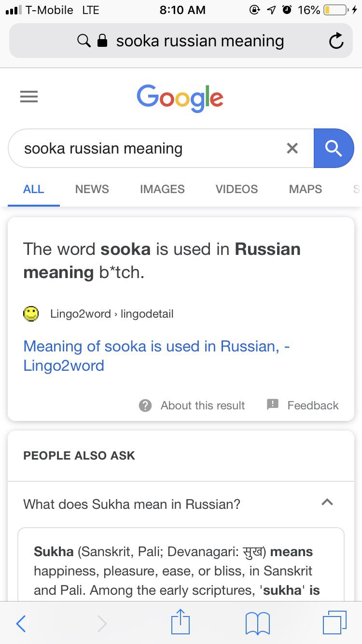Open the Safari tab switcher

point(335,623)
